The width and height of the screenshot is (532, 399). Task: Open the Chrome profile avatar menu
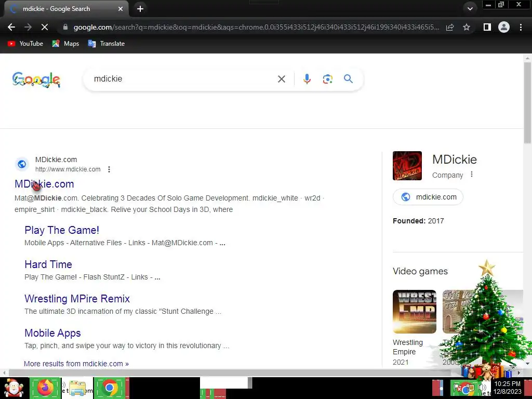(504, 27)
